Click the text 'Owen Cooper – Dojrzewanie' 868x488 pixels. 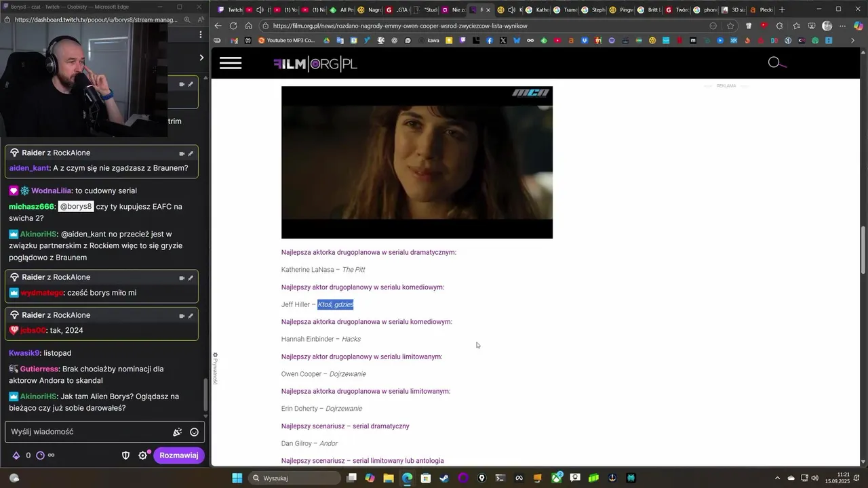[x=323, y=374]
